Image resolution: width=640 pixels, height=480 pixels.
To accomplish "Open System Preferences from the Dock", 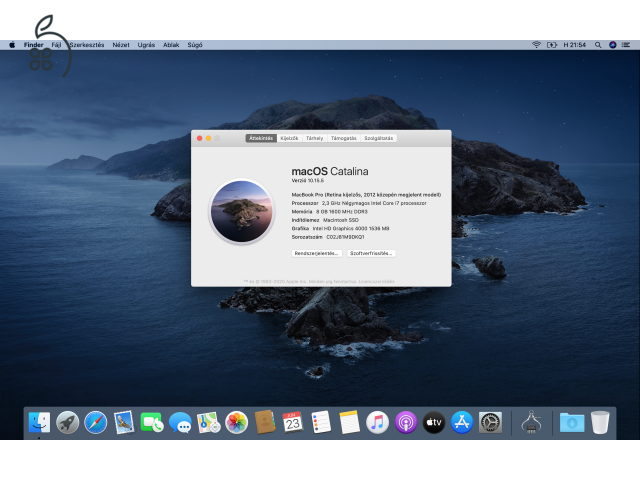I will point(490,422).
